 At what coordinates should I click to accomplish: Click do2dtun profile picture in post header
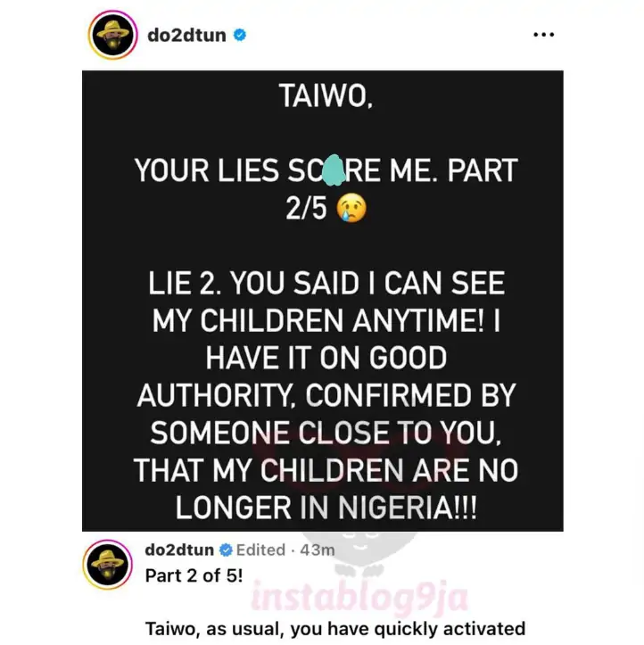coord(112,36)
